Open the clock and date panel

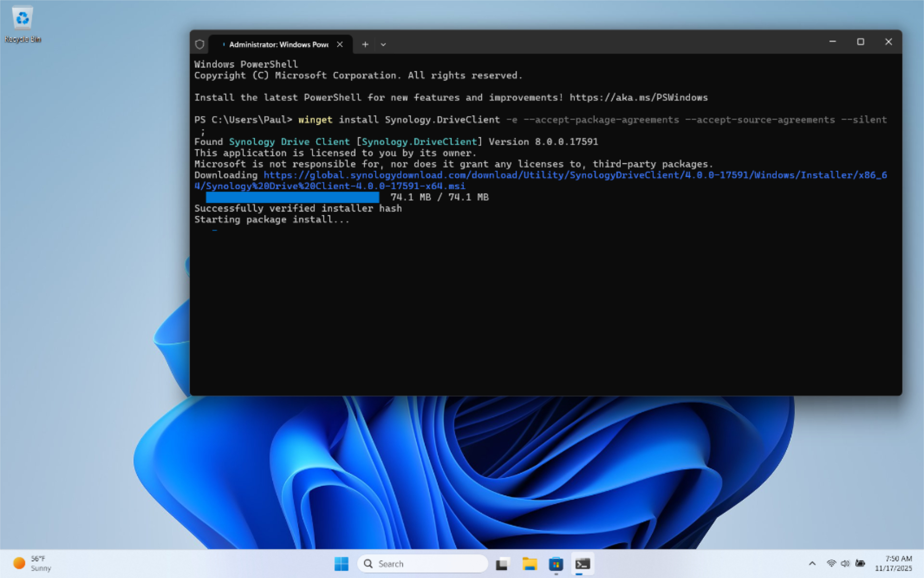tap(893, 564)
